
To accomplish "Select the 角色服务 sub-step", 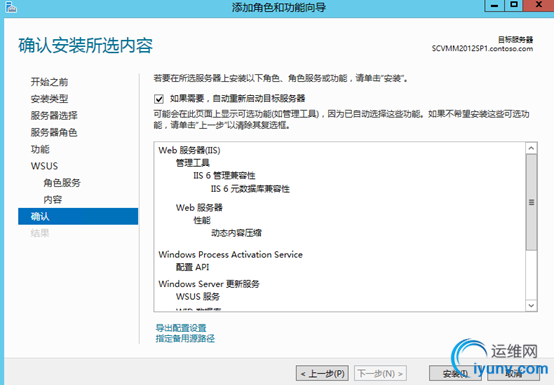I will click(x=62, y=183).
